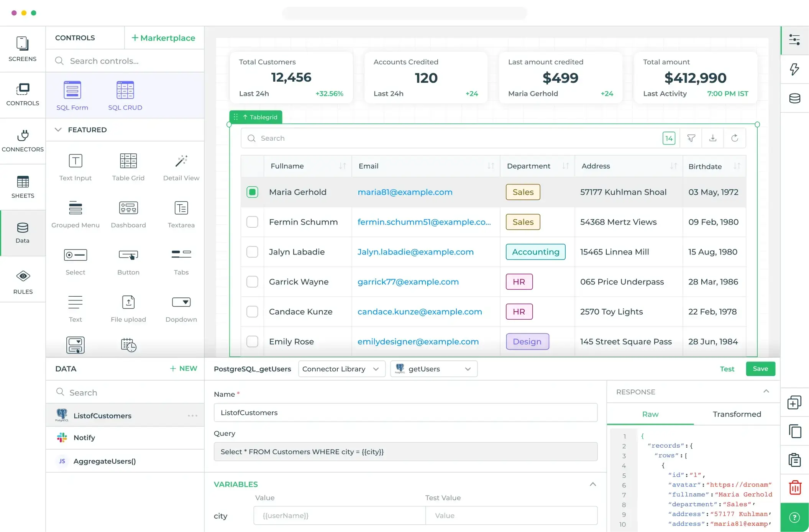Select the SQL Form control
This screenshot has height=532, width=809.
[x=72, y=95]
